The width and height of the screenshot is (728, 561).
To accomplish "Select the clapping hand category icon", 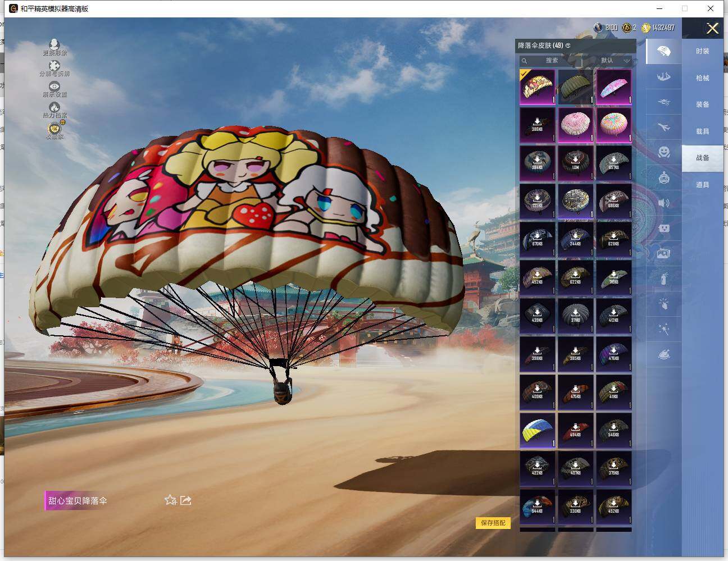I will click(x=663, y=304).
